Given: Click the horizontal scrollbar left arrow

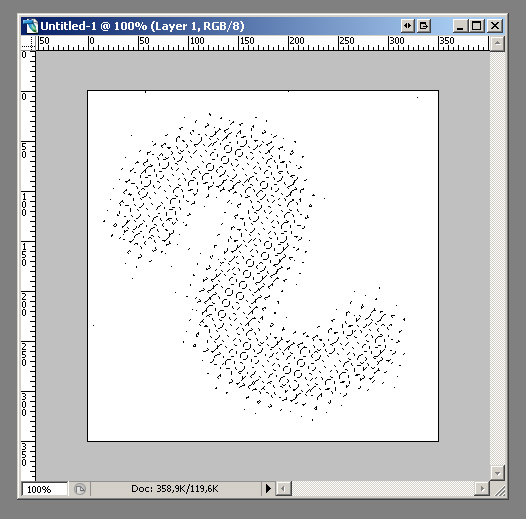Looking at the screenshot, I should 283,488.
